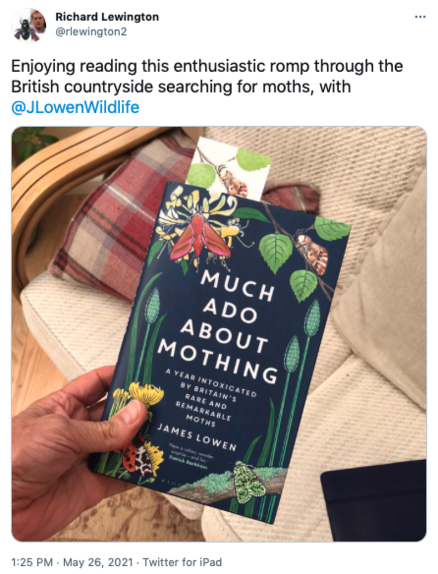438x574 pixels.
Task: Click Richard Lewington's profile avatar
Action: 29,26
